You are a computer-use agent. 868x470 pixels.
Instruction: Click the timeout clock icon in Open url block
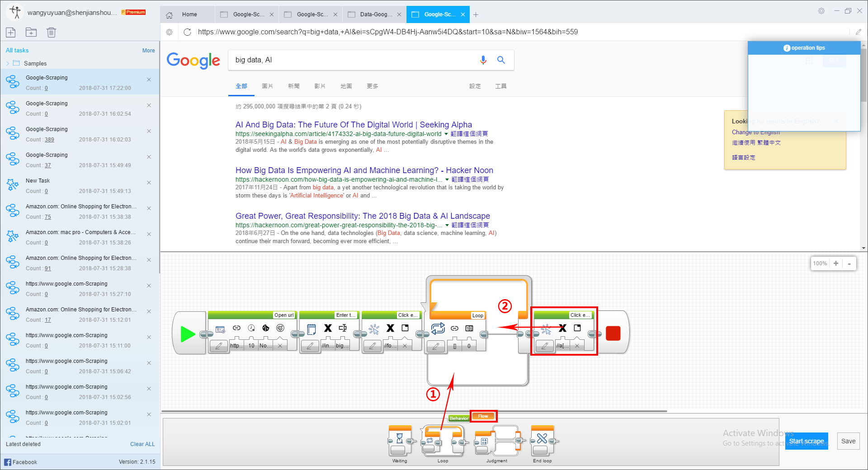251,328
